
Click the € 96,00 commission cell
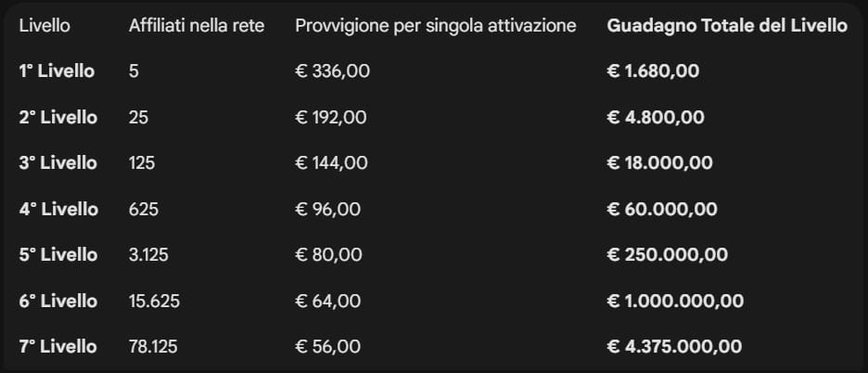[327, 210]
